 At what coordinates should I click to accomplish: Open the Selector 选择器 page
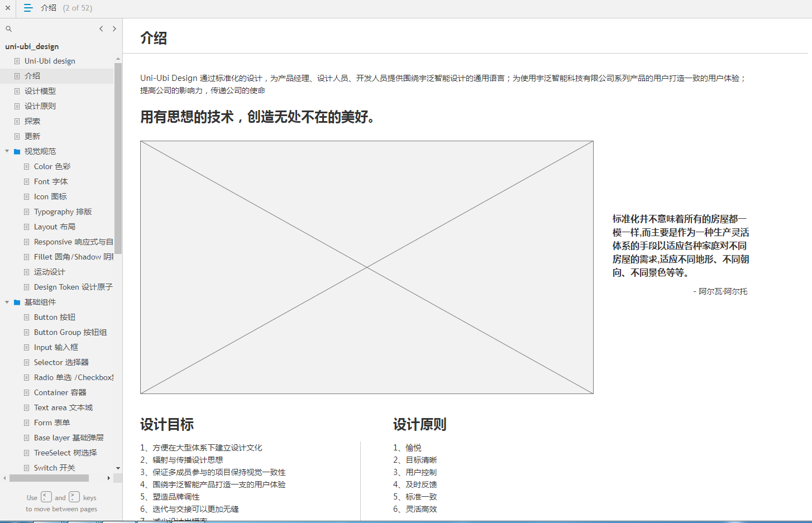61,362
